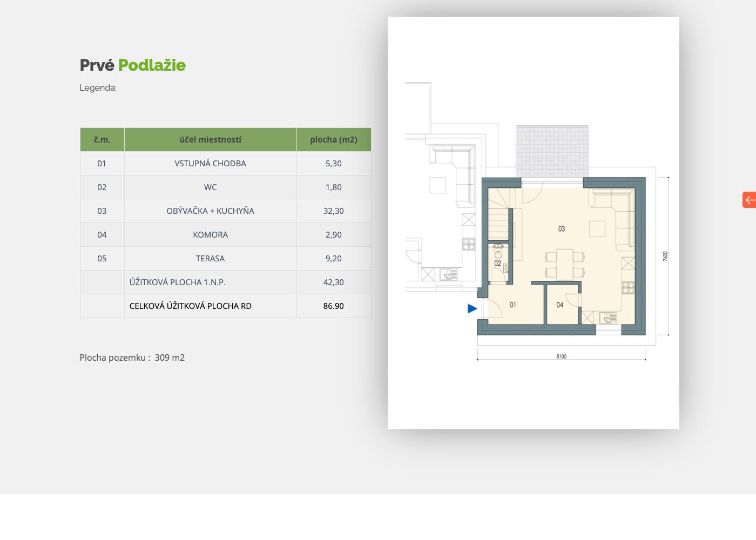
Task: Select area value '32,30'
Action: pyautogui.click(x=334, y=211)
